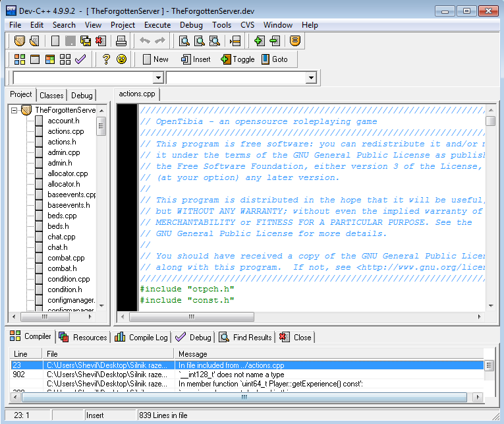The width and height of the screenshot is (504, 424).
Task: Click the Close file red X icon
Action: 101,41
